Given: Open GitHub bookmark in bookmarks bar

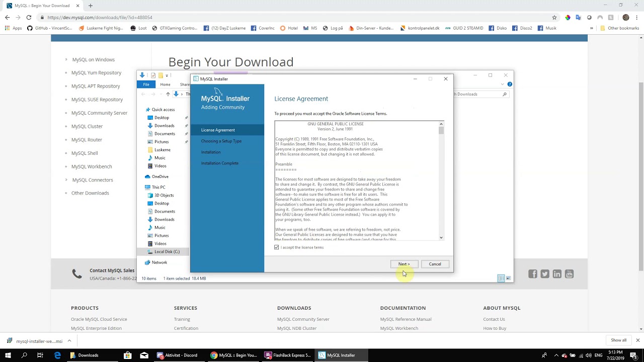Looking at the screenshot, I should (x=50, y=28).
